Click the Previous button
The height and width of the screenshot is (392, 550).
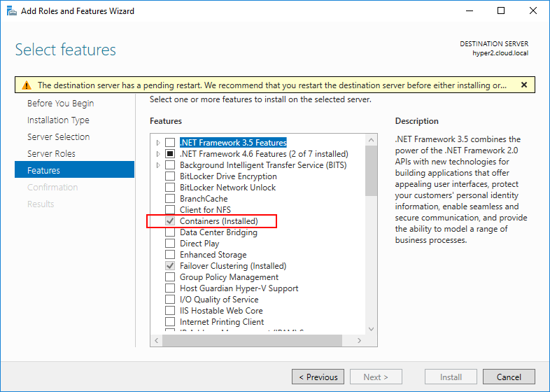click(318, 377)
